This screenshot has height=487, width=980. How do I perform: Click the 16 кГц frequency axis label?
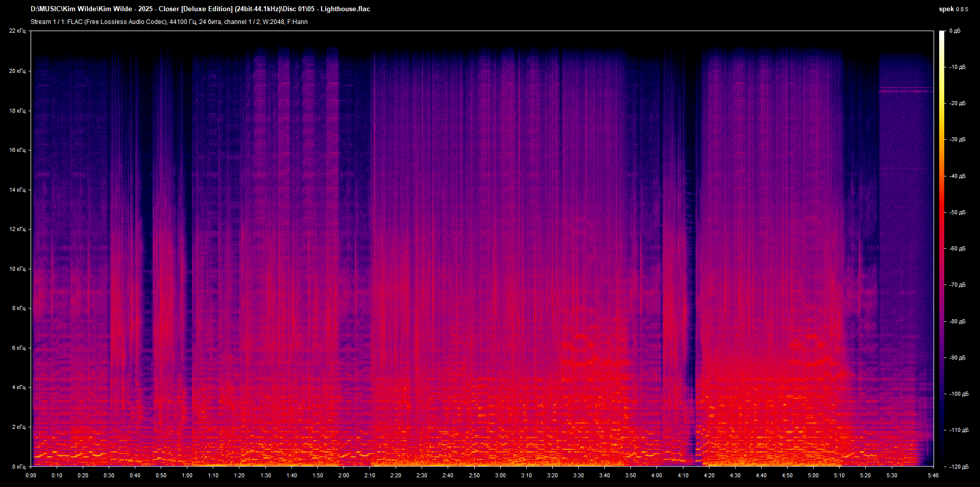[17, 150]
